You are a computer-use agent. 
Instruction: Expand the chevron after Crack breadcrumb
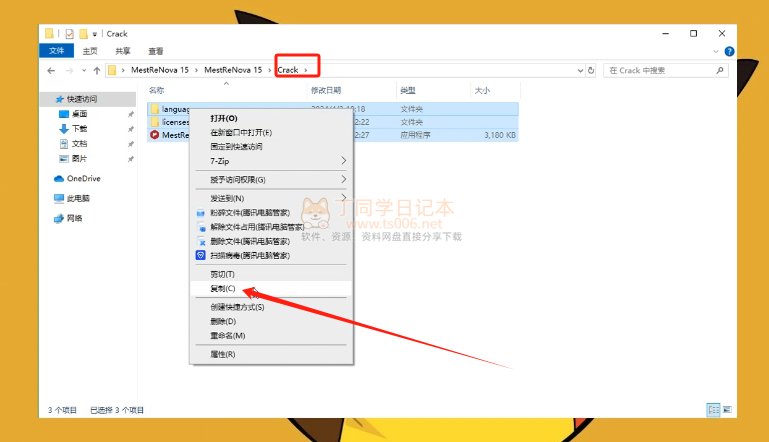(x=306, y=70)
